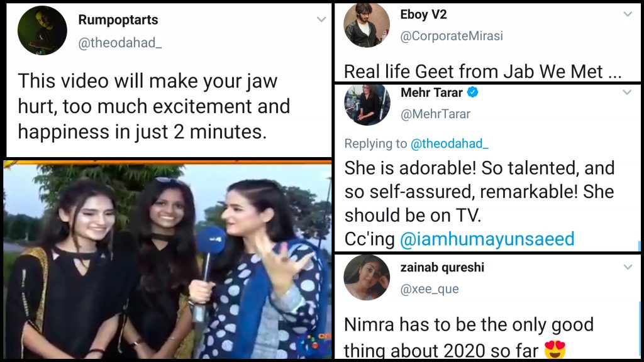Expand options chevron on Rumpoptarts tweet
Screen dimensions: 644x362
tap(321, 20)
